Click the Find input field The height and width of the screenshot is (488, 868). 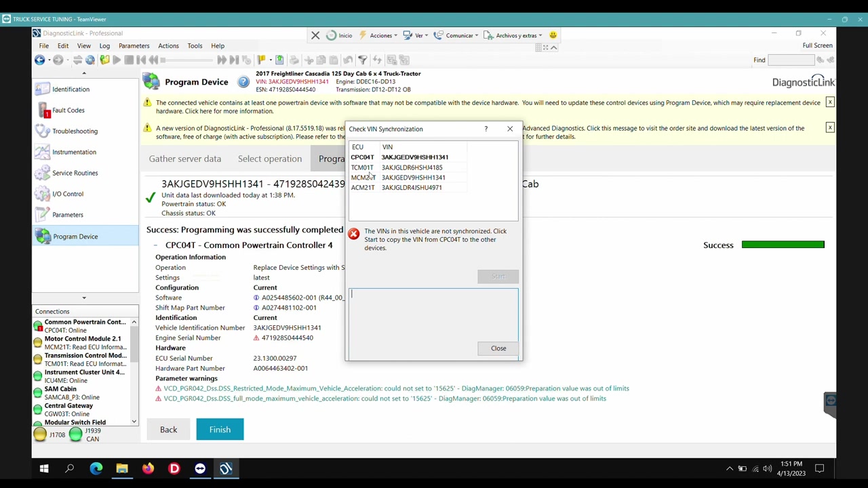(x=791, y=60)
